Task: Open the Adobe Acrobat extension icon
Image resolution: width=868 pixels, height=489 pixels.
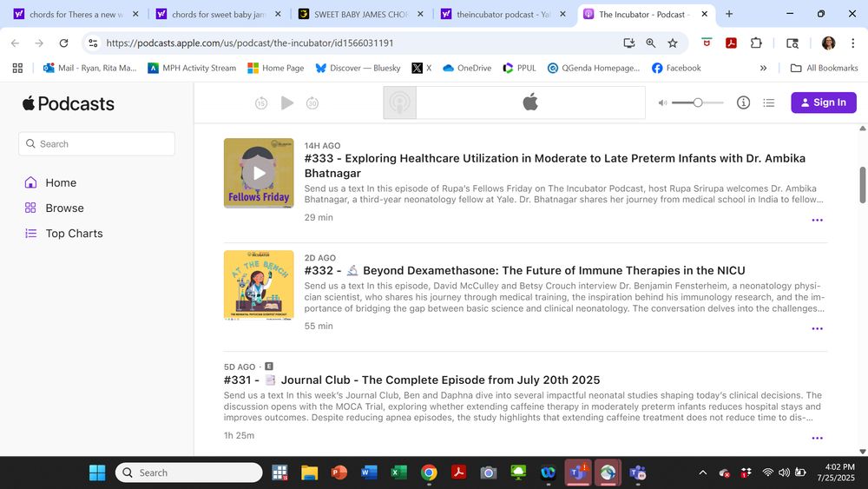Action: (x=731, y=43)
